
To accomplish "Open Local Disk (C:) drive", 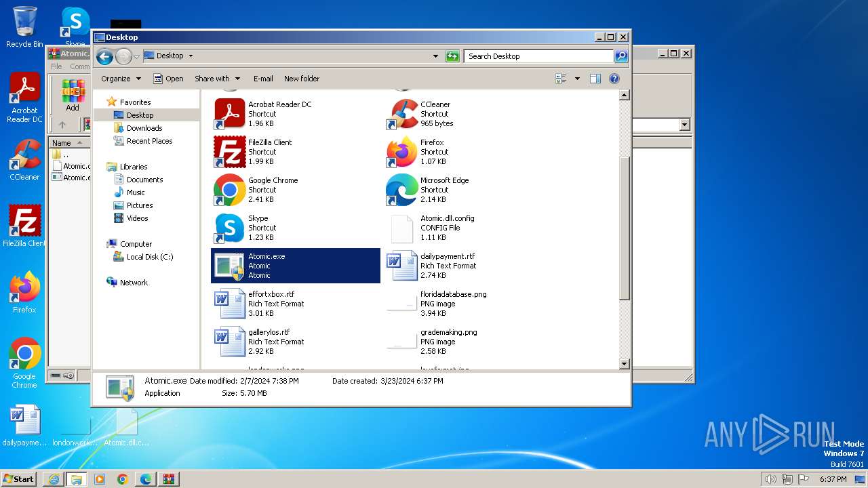I will click(149, 257).
